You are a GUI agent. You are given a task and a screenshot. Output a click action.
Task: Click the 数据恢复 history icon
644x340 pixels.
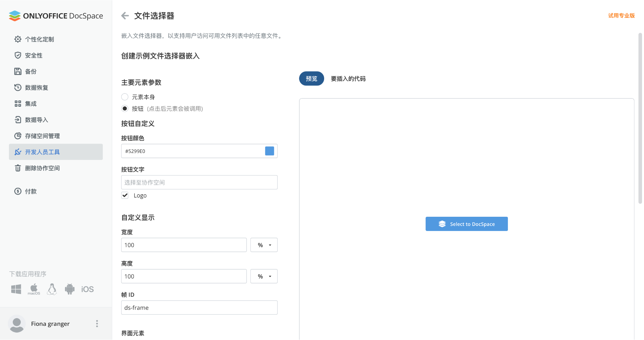[18, 88]
